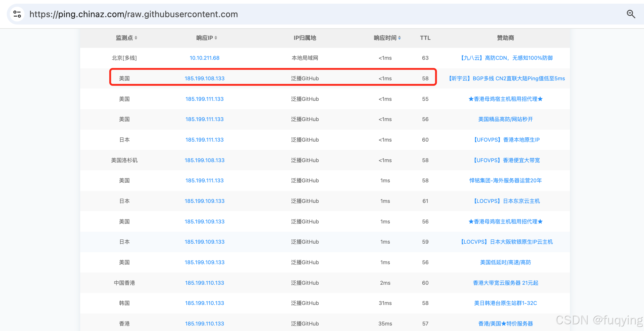Sort by 监测点 column arrows
The height and width of the screenshot is (331, 644).
pos(136,38)
